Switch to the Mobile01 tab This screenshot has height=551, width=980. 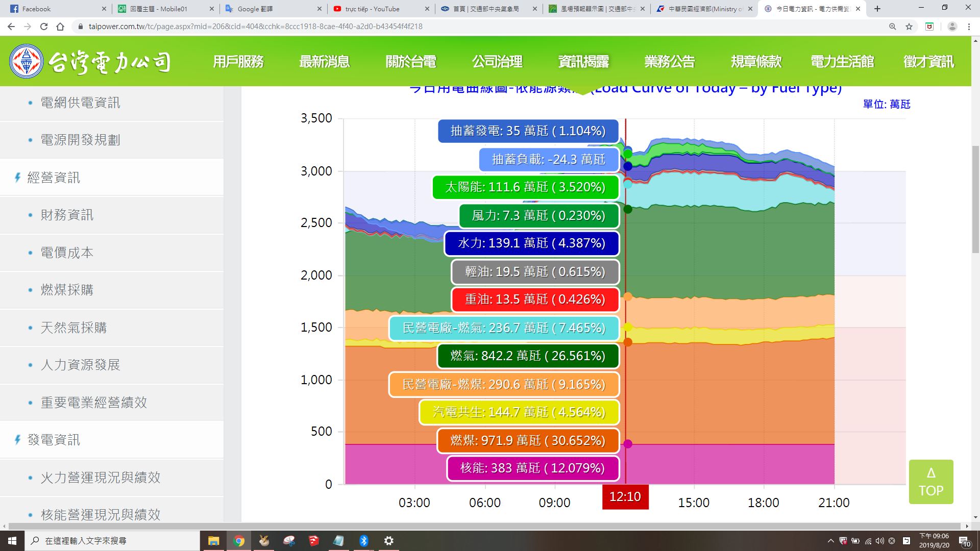point(165,9)
